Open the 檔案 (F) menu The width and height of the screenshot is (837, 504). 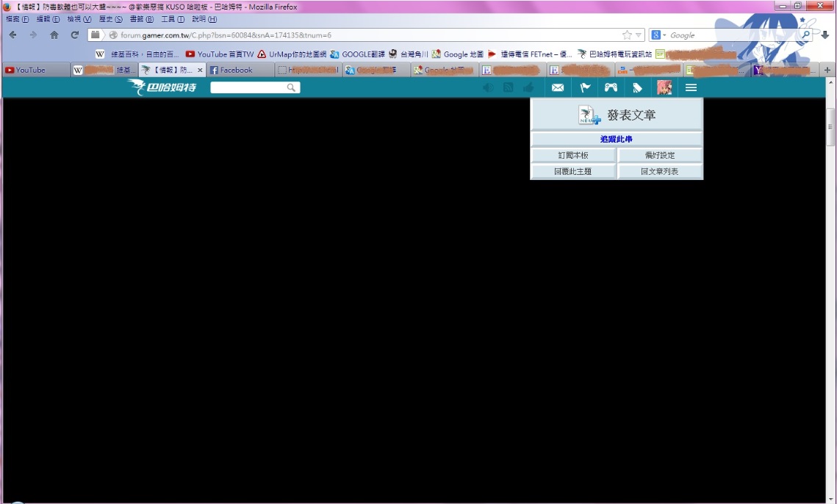coord(17,18)
